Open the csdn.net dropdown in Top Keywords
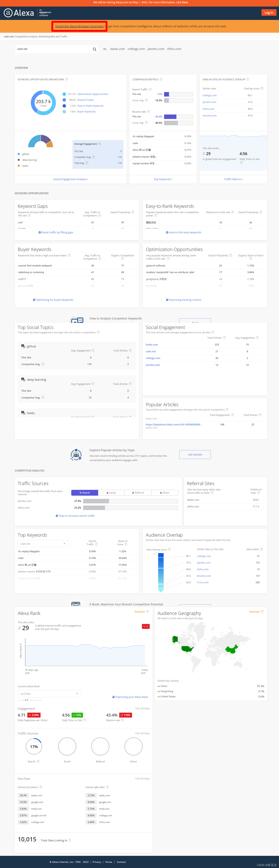Image resolution: width=279 pixels, height=868 pixels. pyautogui.click(x=43, y=543)
